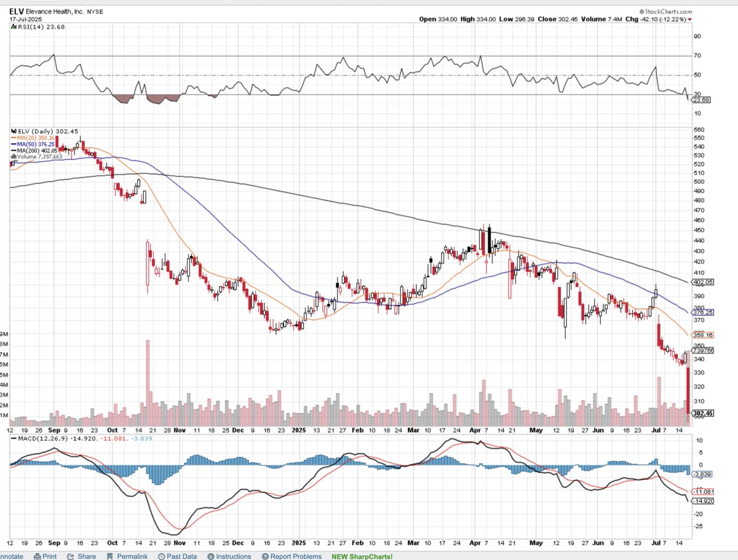This screenshot has width=738, height=560.
Task: Click the share arrow icon
Action: click(71, 556)
